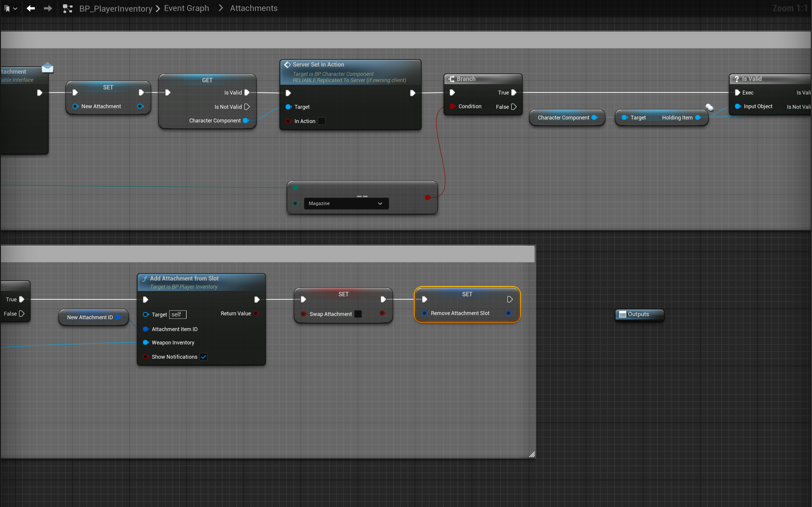This screenshot has width=812, height=507.
Task: Click the forward navigation arrow
Action: click(48, 8)
